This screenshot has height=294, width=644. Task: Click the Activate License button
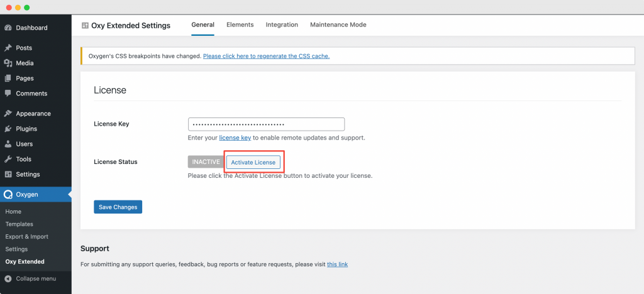pos(253,162)
